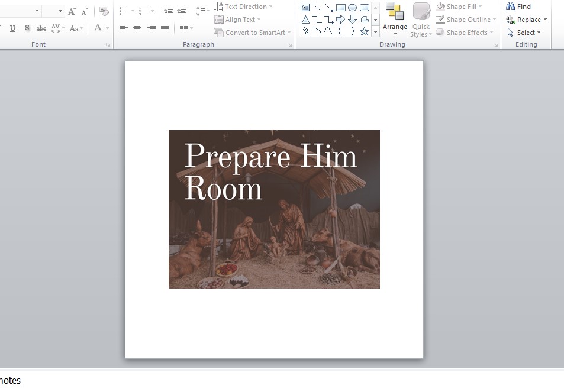Open Paragraph dialog launcher
Screen dimensions: 564x392
(290, 45)
